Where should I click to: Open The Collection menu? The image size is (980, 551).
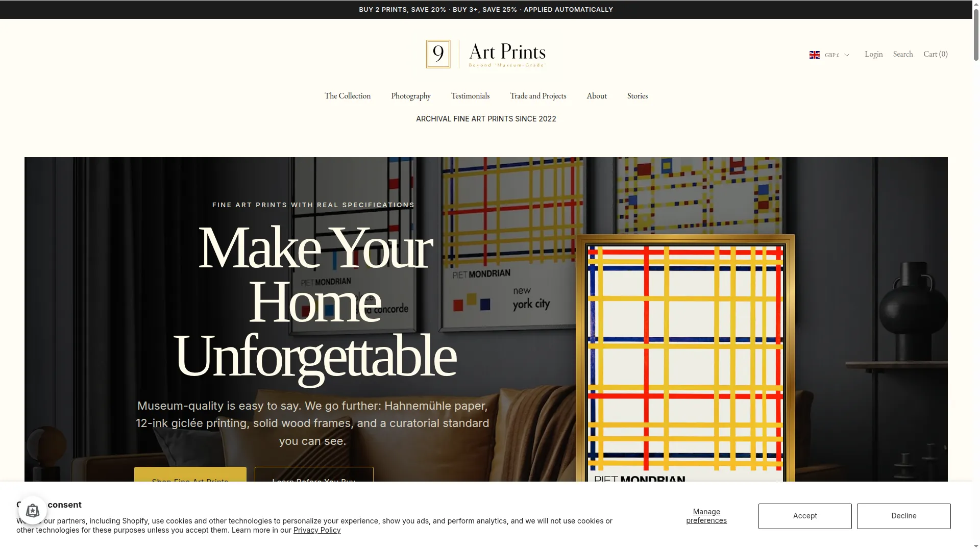348,96
